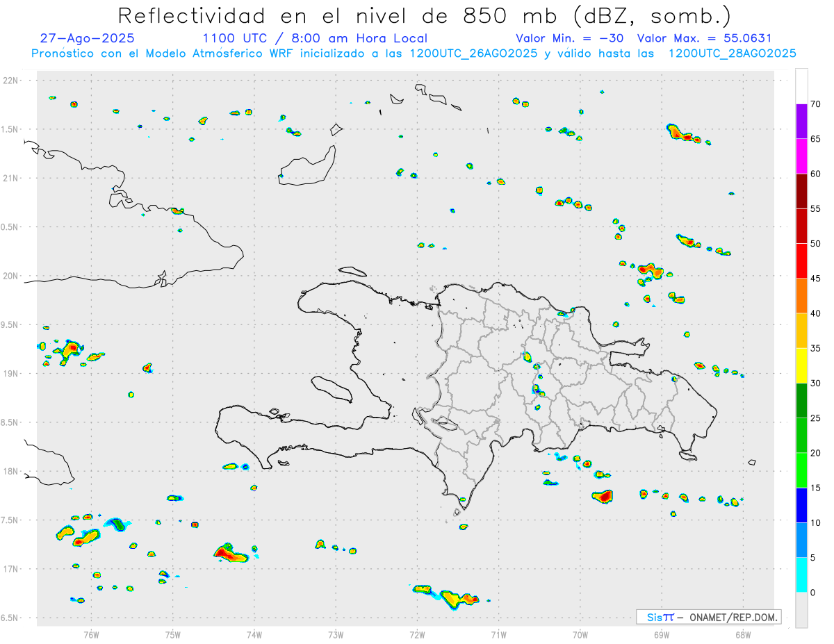Viewport: 834px width, 644px height.
Task: Click the '75W' longitude axis label
Action: (x=172, y=634)
